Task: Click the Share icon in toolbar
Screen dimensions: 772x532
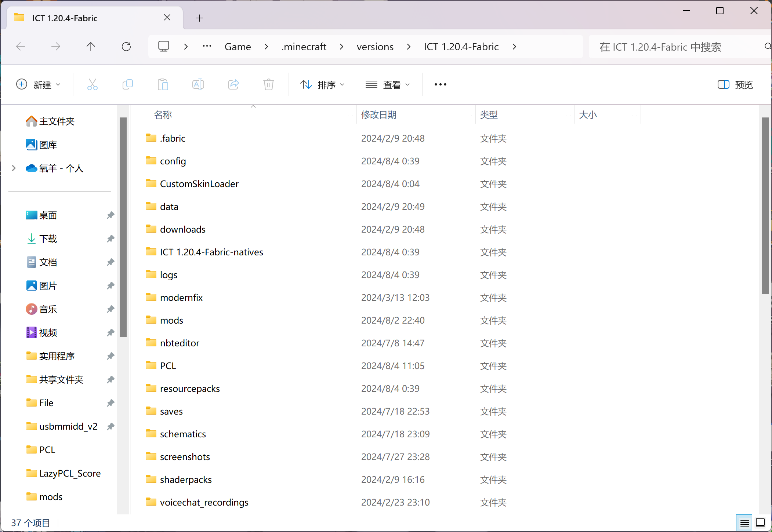Action: tap(233, 85)
